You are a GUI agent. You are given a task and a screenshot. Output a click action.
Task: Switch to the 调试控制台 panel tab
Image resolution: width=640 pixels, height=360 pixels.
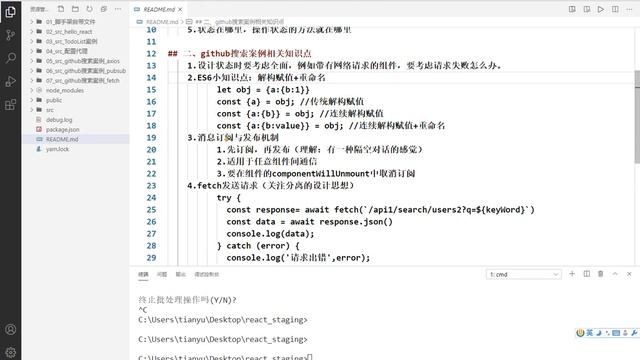coord(207,274)
